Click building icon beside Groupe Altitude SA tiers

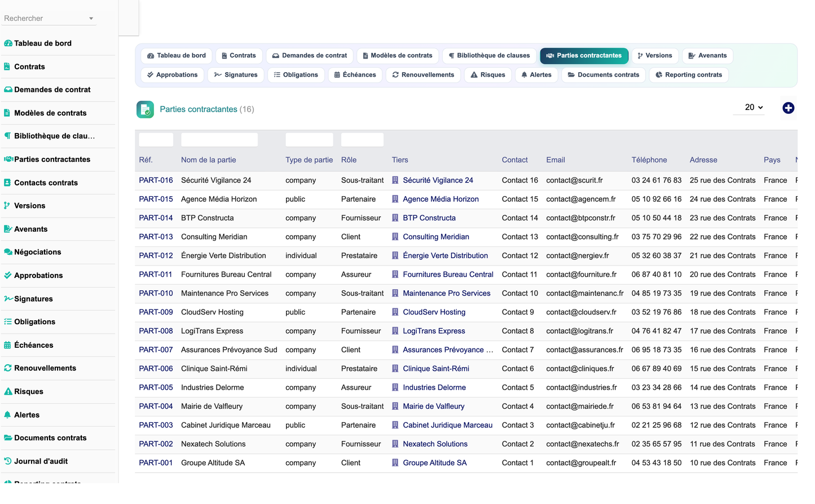pos(395,463)
